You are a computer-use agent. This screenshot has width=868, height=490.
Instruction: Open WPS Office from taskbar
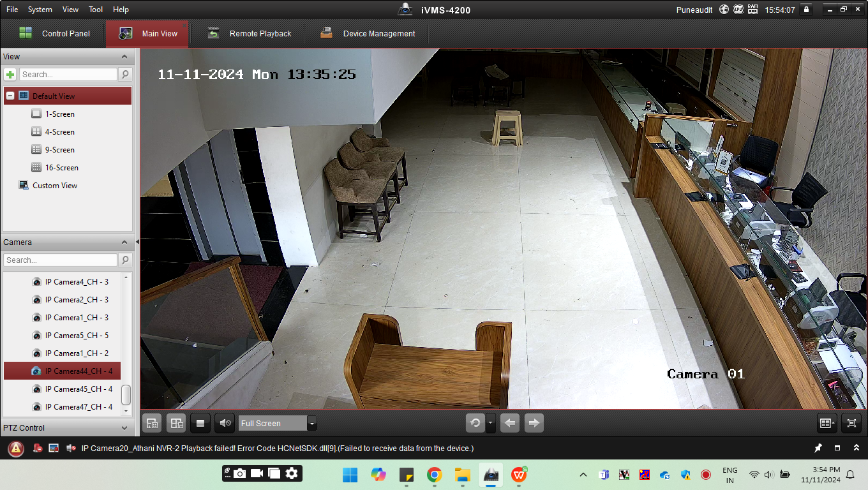tap(519, 475)
